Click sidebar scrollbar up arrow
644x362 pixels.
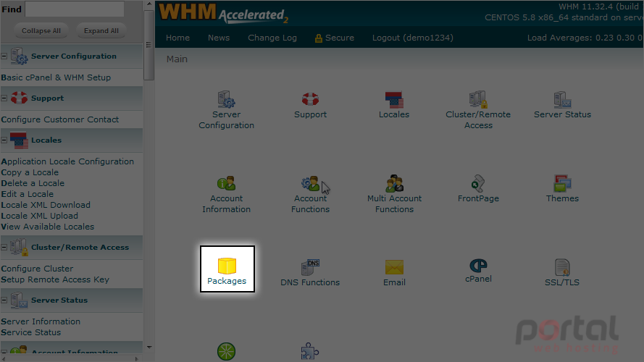pos(149,4)
